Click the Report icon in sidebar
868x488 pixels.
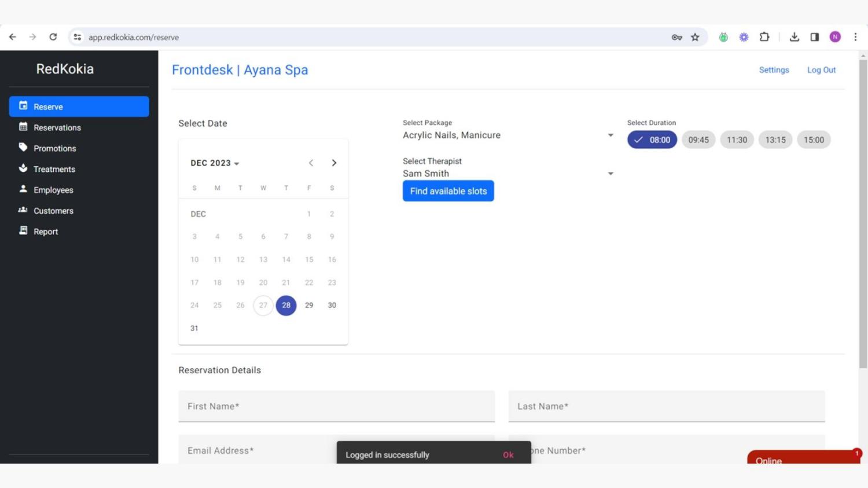coord(23,231)
